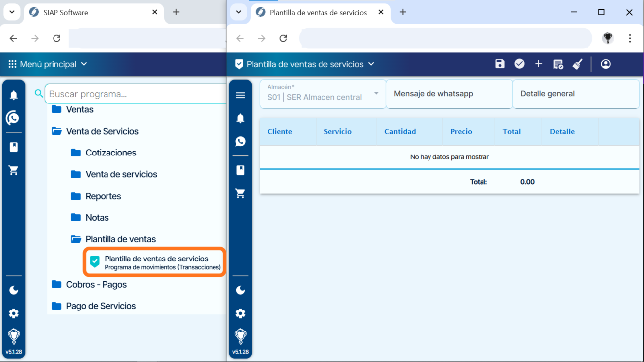Click the hamburger menu icon above the bell
Viewport: 644px width, 362px height.
[x=240, y=95]
